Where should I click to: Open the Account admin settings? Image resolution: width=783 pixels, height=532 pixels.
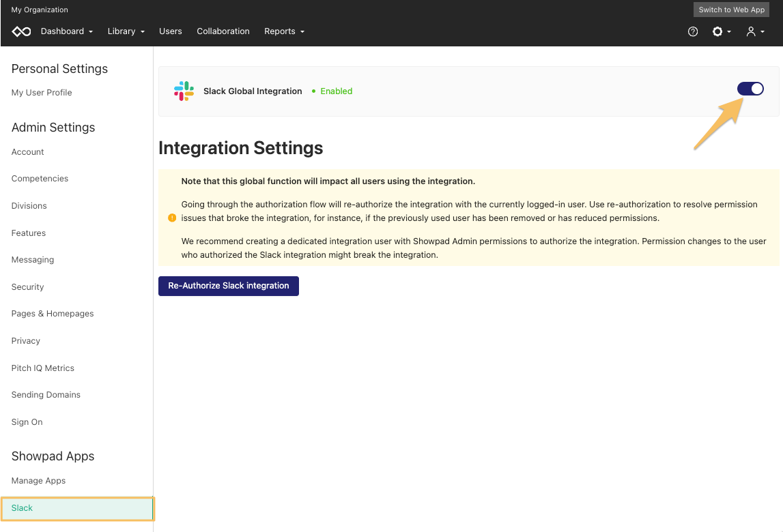(27, 151)
